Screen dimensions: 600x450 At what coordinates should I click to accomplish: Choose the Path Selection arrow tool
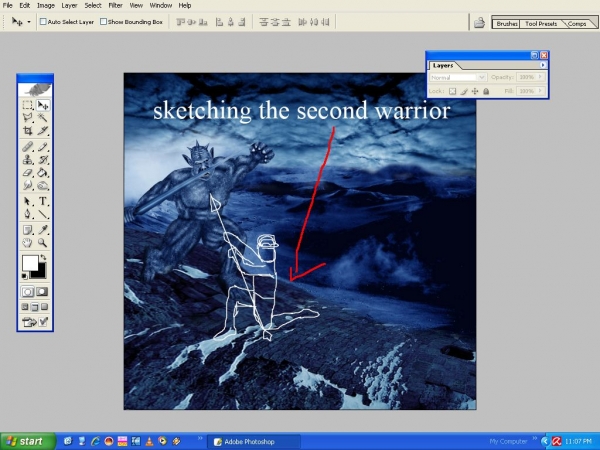coord(27,201)
